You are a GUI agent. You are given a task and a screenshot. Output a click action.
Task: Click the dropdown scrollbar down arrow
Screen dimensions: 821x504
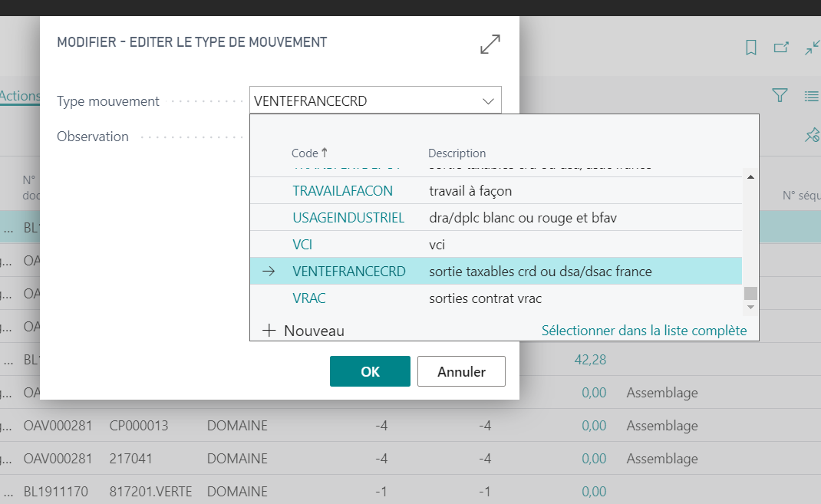pyautogui.click(x=750, y=307)
